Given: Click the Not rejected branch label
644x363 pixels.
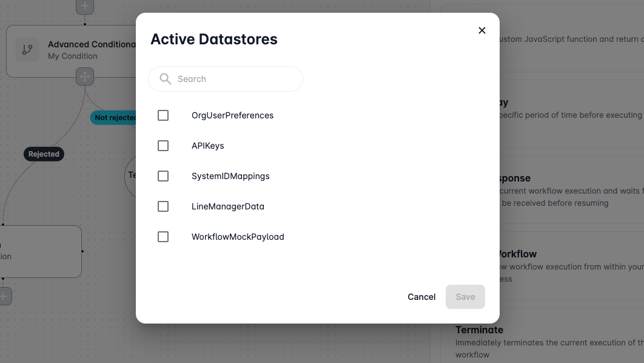Looking at the screenshot, I should click(114, 118).
